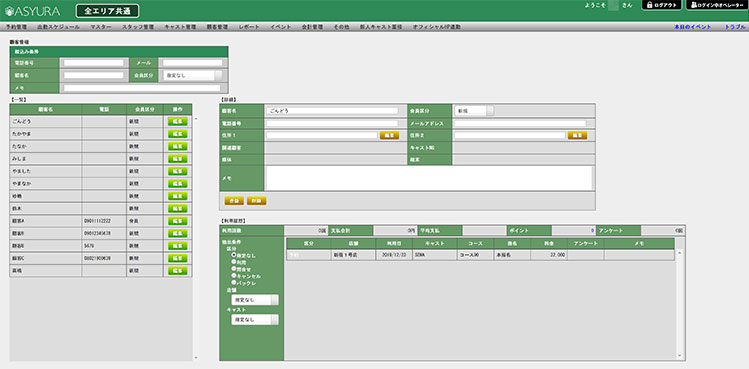Open the detail 会員区分 dropdown
Image resolution: width=749 pixels, height=369 pixels.
[474, 110]
